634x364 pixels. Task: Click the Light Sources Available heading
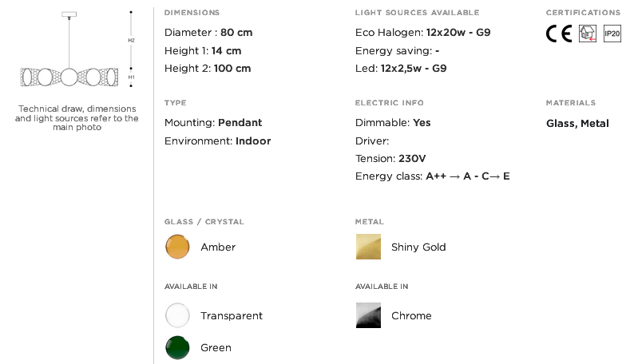[x=417, y=13]
